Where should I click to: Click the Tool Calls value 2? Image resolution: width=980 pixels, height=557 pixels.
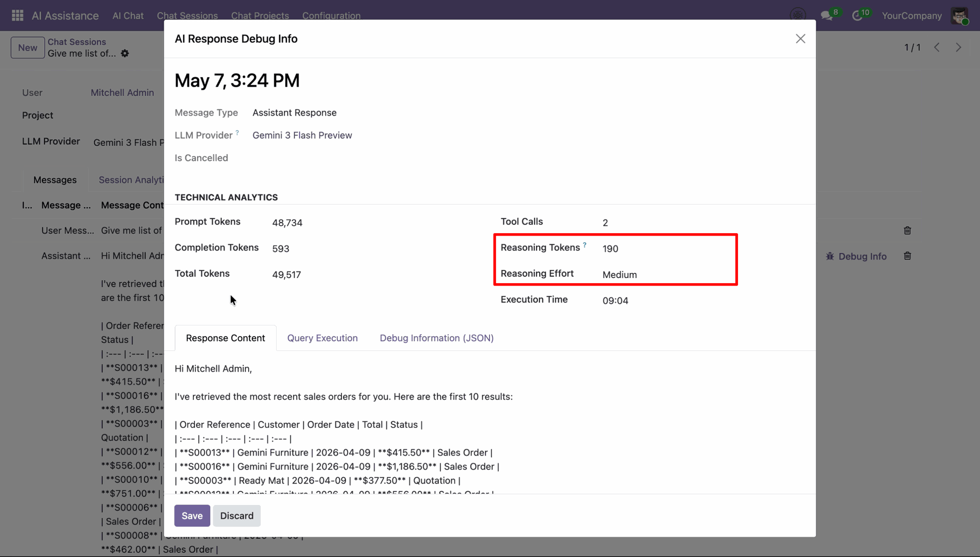point(605,223)
